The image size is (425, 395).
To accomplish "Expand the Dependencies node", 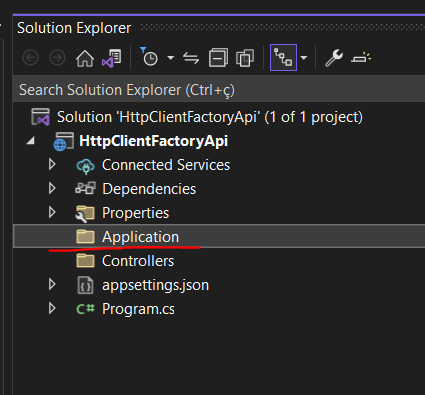I will (x=52, y=189).
